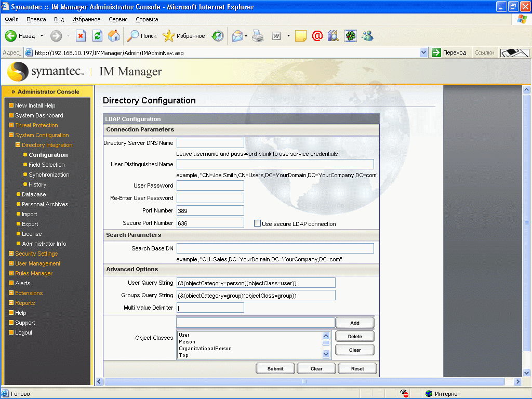Image resolution: width=532 pixels, height=399 pixels.
Task: Open the Правка menu
Action: coord(36,19)
